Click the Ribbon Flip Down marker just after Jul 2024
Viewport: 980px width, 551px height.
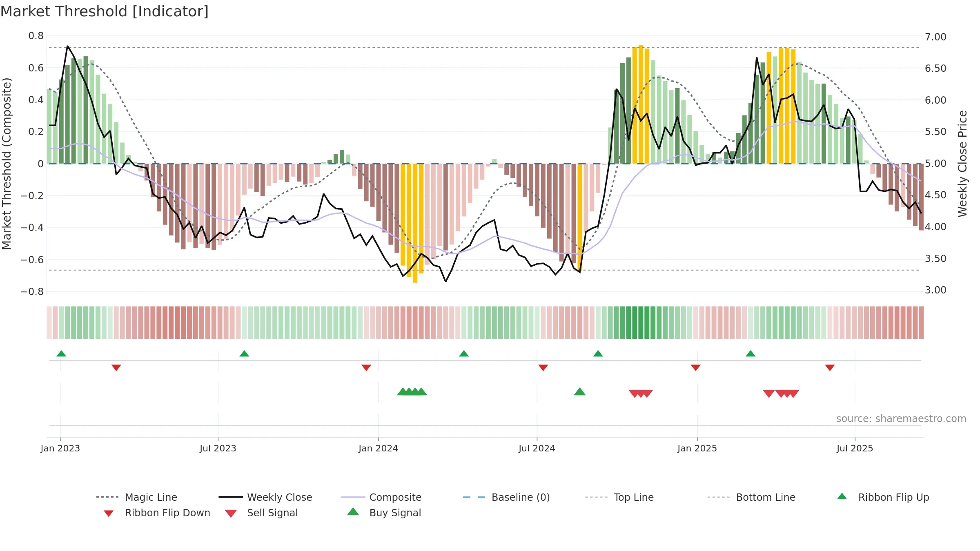pyautogui.click(x=543, y=368)
